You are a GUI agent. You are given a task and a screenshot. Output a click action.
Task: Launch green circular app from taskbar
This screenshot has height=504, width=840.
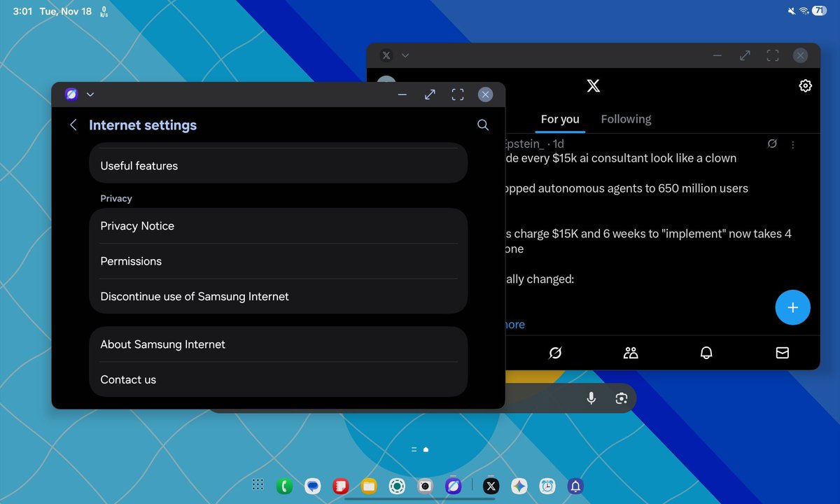coord(397,486)
